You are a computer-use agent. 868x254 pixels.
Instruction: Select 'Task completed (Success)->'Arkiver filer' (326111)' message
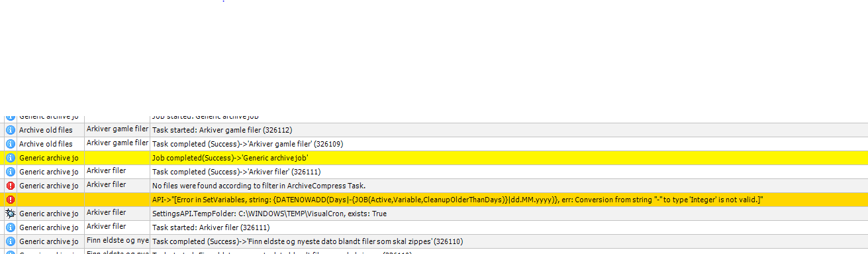coord(236,172)
